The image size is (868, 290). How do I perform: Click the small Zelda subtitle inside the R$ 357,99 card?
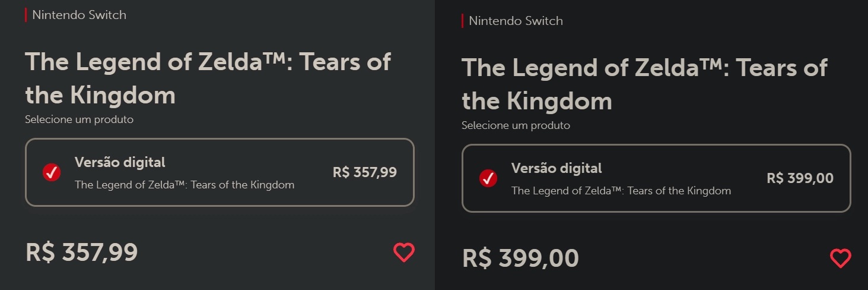[x=185, y=185]
